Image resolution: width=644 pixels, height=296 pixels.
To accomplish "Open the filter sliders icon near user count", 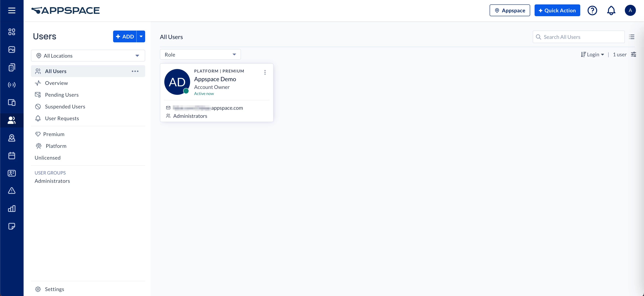I will point(633,54).
